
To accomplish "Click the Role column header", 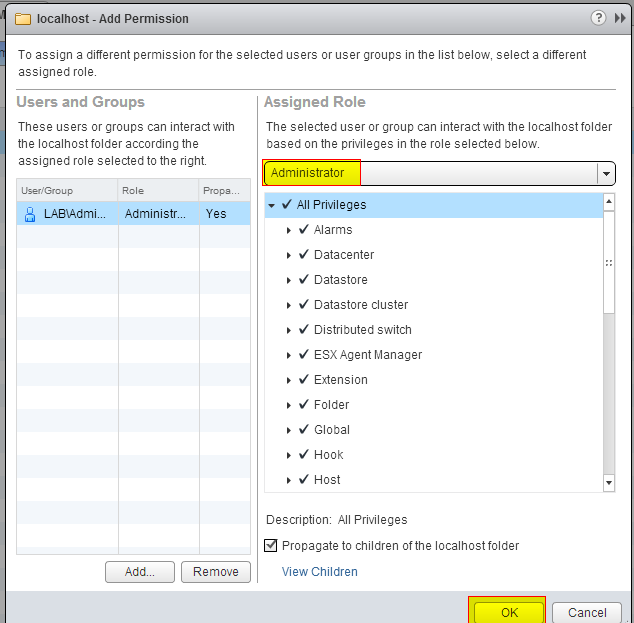I will pos(157,190).
